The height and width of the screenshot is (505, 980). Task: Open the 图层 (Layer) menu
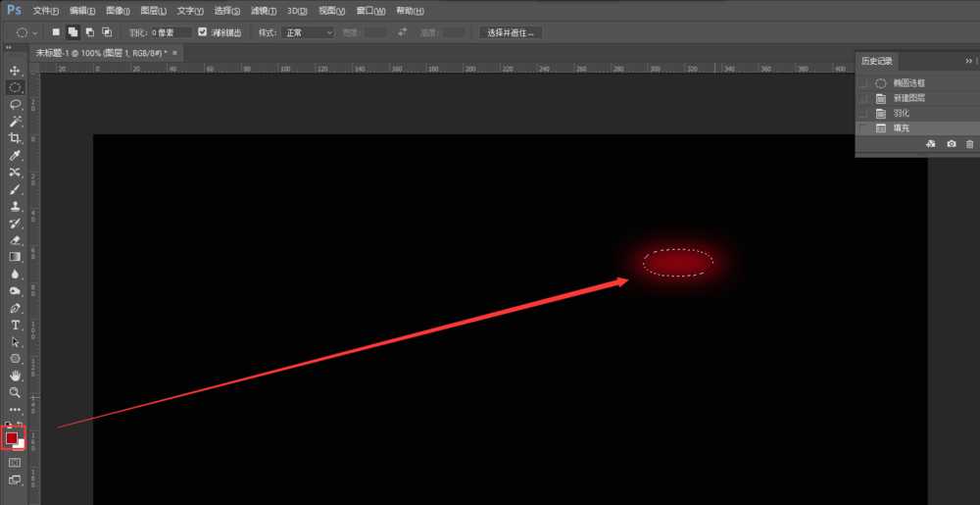tap(152, 11)
